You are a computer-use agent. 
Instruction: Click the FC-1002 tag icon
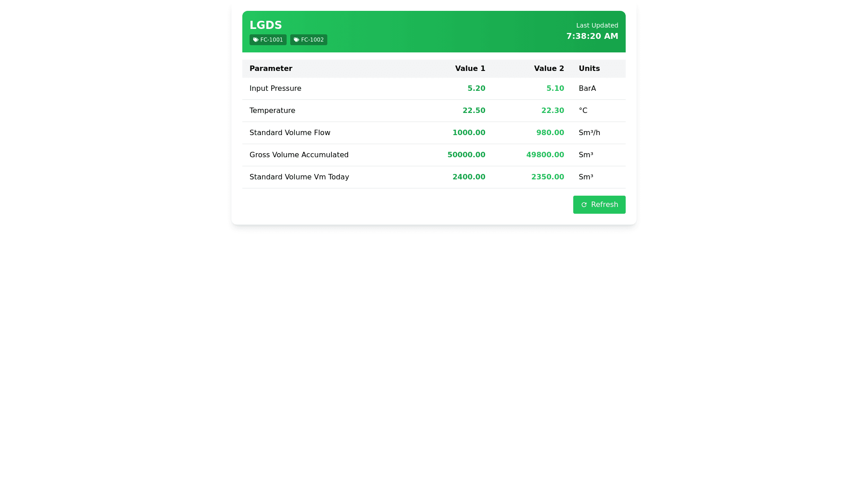point(297,40)
